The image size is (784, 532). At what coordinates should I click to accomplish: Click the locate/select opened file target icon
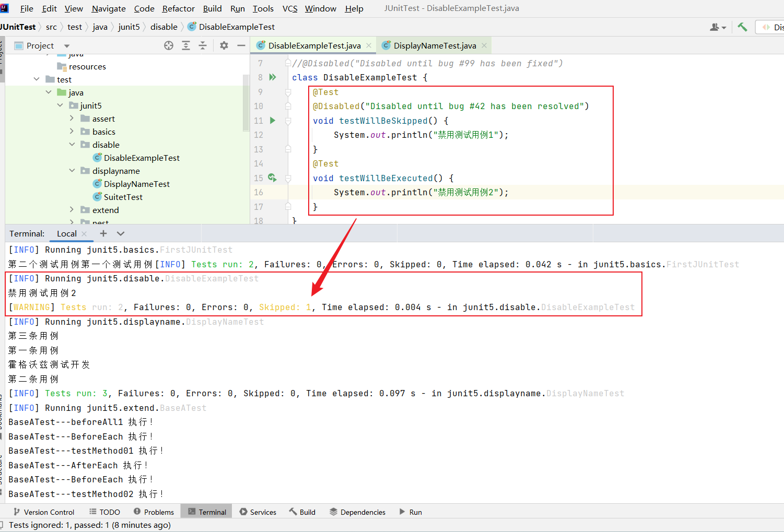click(x=168, y=45)
